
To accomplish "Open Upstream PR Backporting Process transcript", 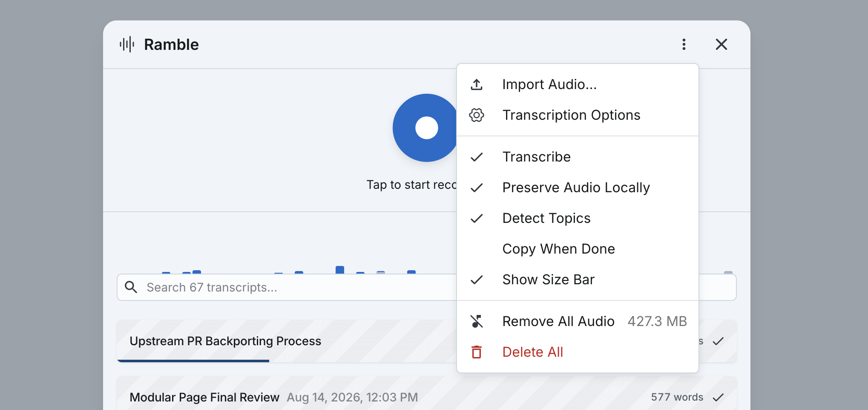I will pos(225,341).
